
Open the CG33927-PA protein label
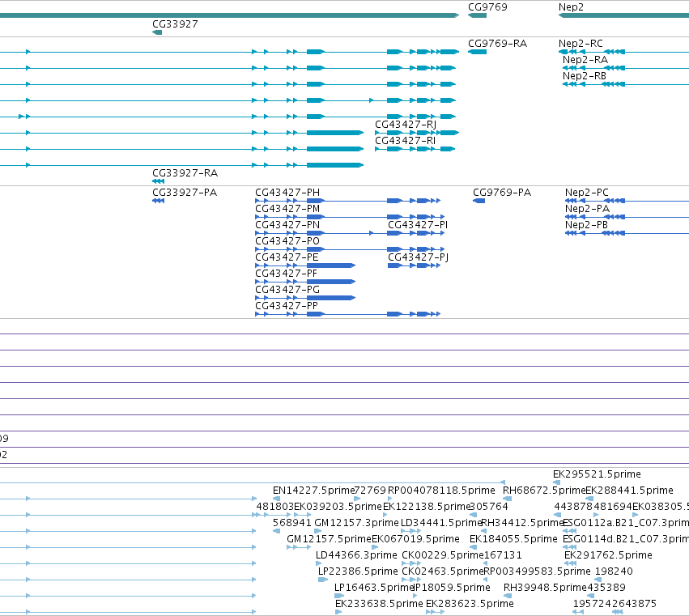[x=185, y=193]
